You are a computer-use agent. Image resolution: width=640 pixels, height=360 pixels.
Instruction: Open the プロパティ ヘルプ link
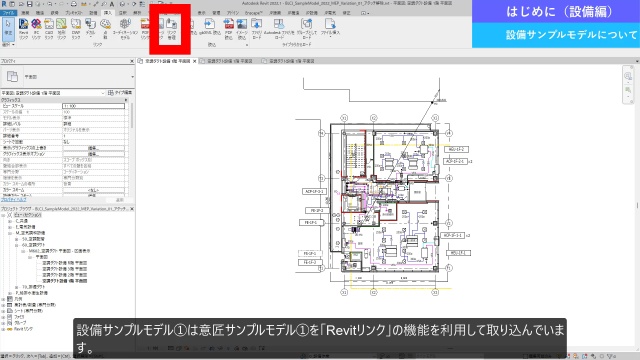coord(13,200)
